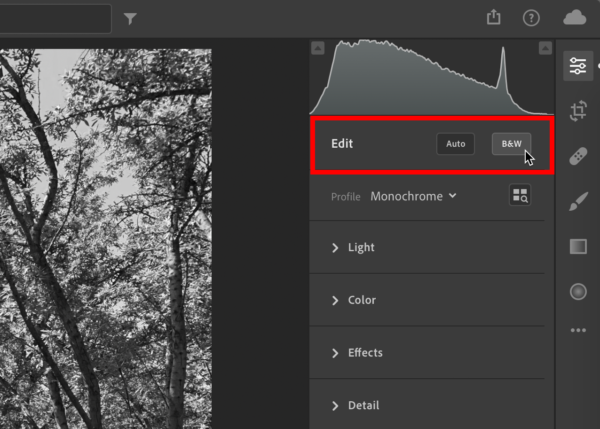Screen dimensions: 600x429
Task: Open the profile browser grid icon
Action: pos(520,195)
